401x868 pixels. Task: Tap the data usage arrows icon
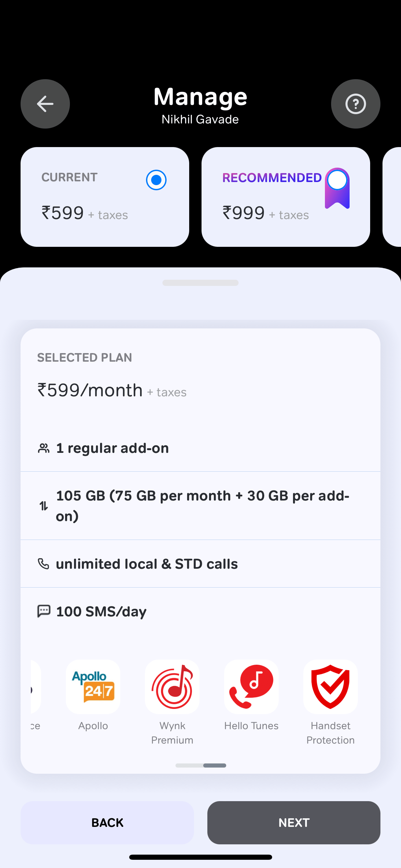click(x=43, y=505)
